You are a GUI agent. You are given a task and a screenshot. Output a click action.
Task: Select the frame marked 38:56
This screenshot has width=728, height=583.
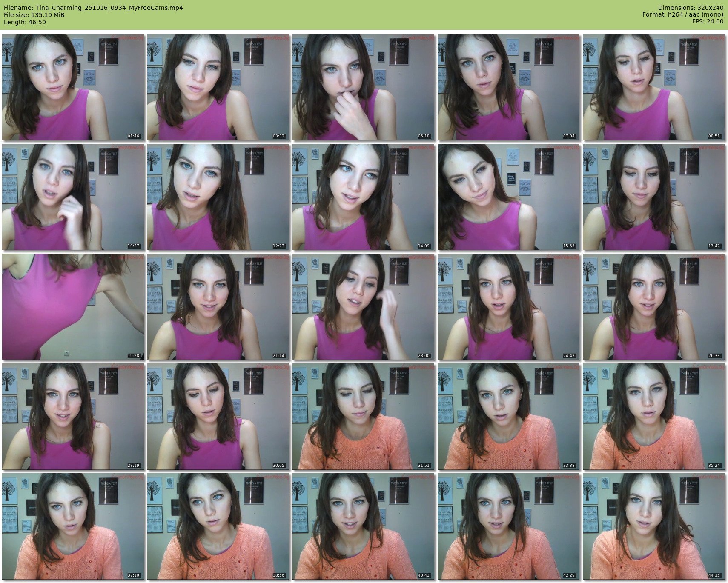point(218,526)
